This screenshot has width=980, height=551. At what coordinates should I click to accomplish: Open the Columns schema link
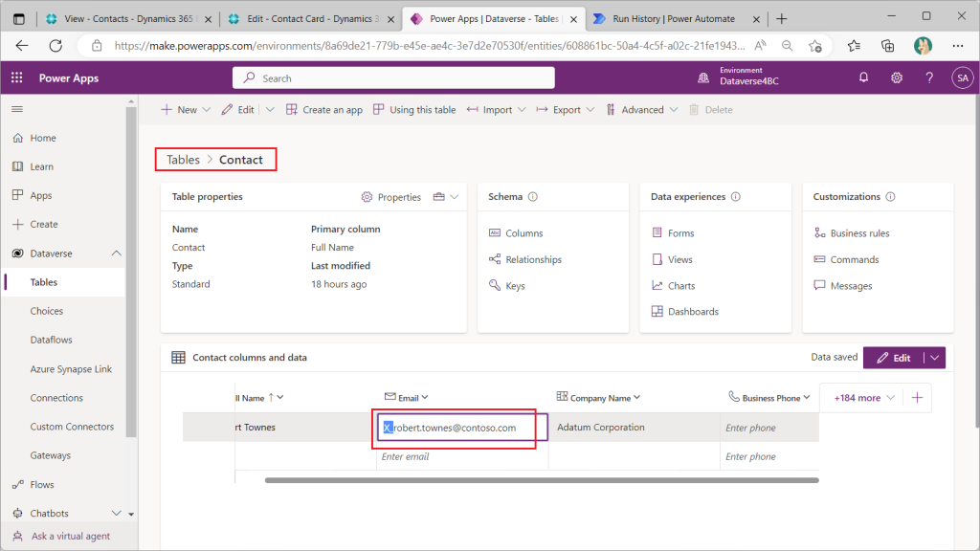click(x=523, y=233)
